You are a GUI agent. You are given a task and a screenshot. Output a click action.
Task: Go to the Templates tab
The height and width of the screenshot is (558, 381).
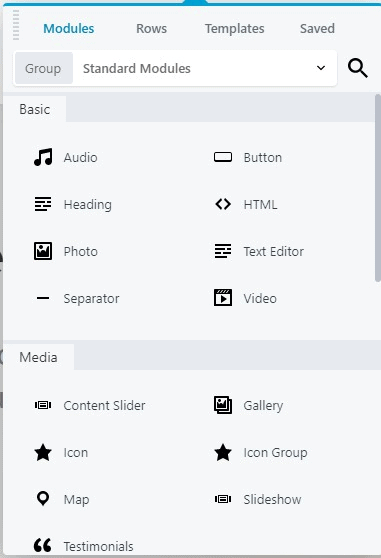tap(234, 29)
